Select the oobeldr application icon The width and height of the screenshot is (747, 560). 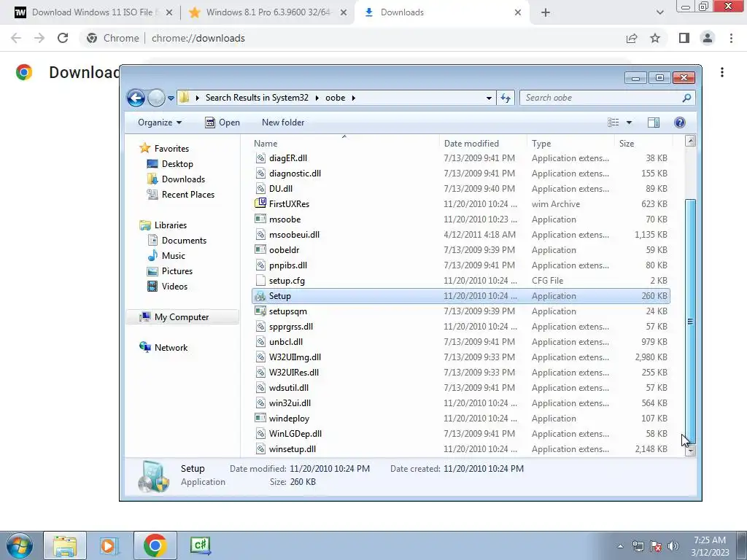click(260, 249)
